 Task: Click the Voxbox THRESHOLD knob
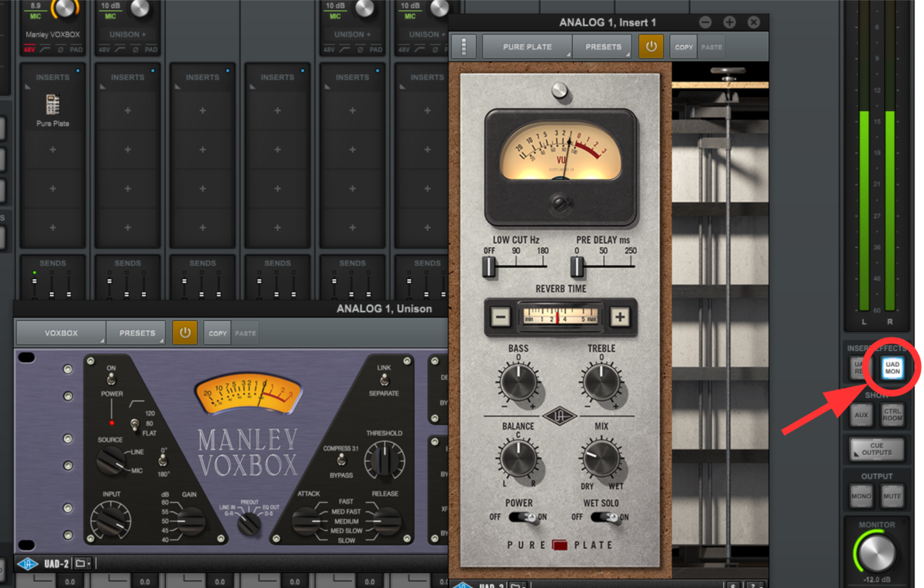[x=384, y=461]
